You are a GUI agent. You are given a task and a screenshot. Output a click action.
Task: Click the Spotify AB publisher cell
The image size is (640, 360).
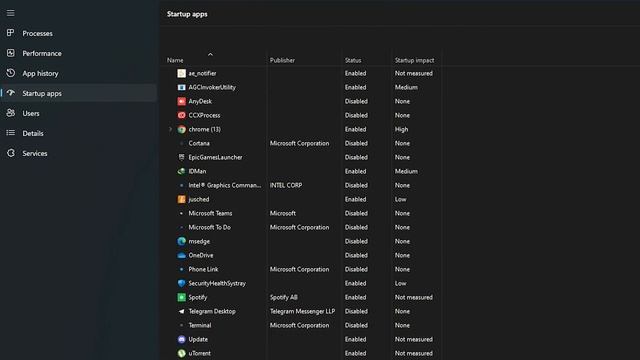pos(283,297)
